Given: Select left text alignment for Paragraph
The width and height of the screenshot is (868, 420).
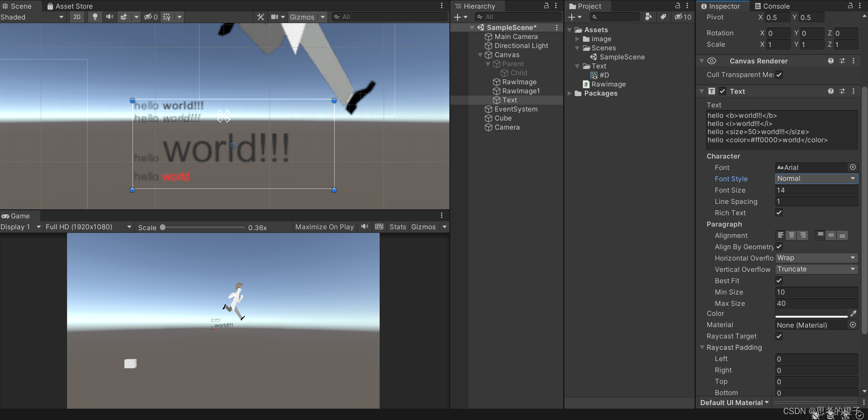Looking at the screenshot, I should pos(780,235).
